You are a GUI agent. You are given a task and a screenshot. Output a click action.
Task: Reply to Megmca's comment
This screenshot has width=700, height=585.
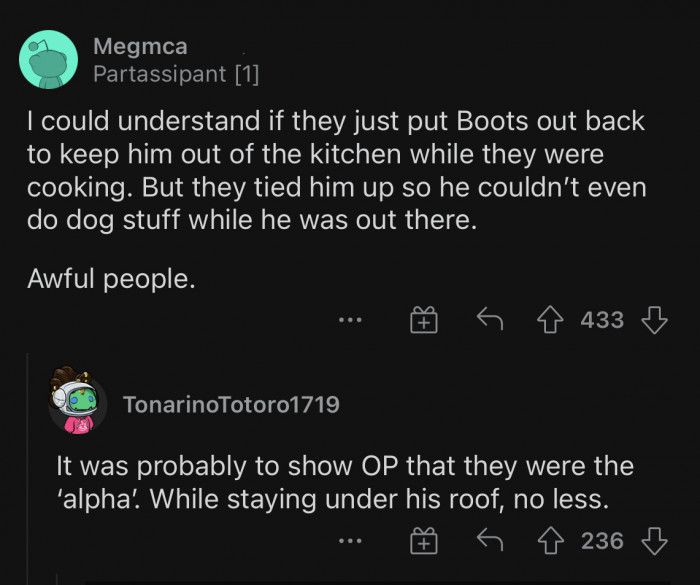coord(489,320)
